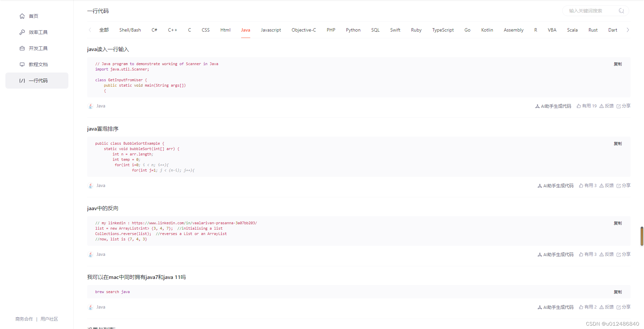Mark 有用 19 thumbs-up on Scanner snippet

tap(587, 106)
